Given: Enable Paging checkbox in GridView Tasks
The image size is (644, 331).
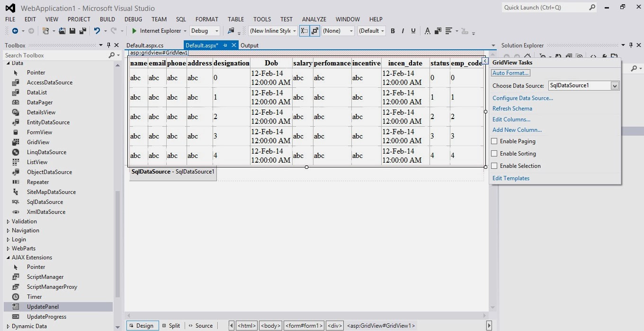Looking at the screenshot, I should pyautogui.click(x=494, y=141).
